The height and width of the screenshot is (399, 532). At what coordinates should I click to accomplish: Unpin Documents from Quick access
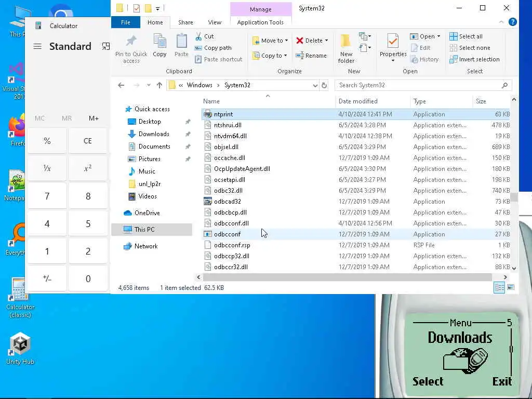click(188, 147)
